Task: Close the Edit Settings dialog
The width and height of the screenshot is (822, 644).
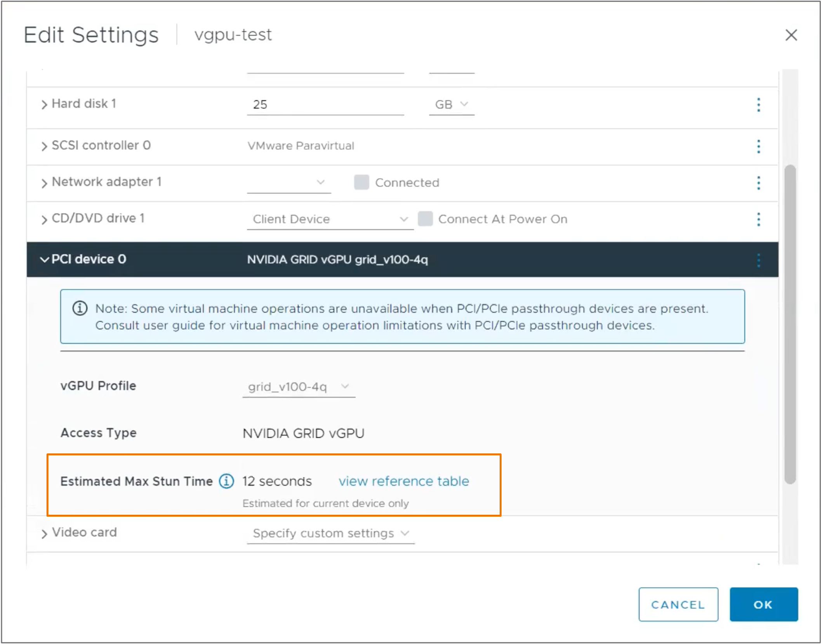Action: [791, 35]
